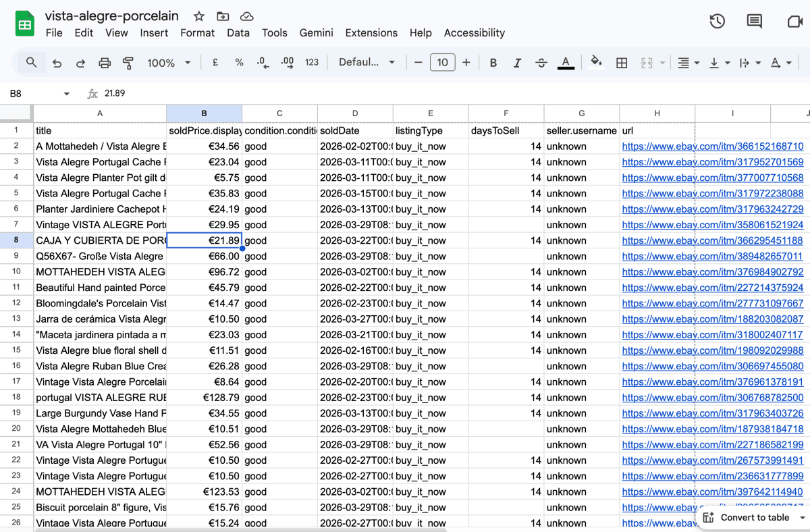Redo the last action

80,63
